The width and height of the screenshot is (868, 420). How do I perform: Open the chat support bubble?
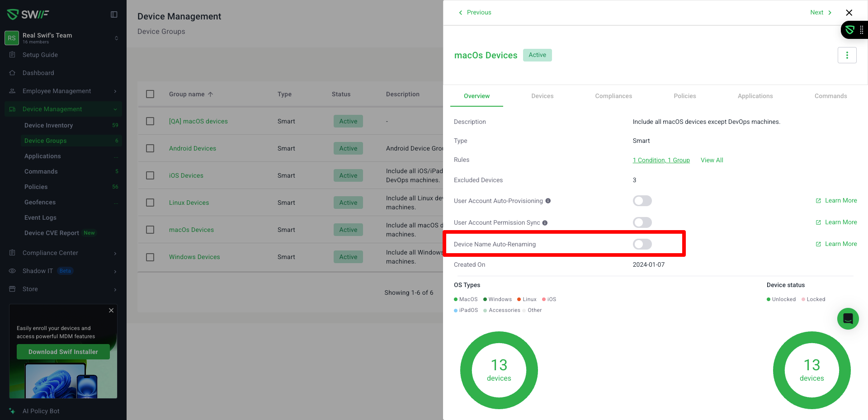pos(848,319)
